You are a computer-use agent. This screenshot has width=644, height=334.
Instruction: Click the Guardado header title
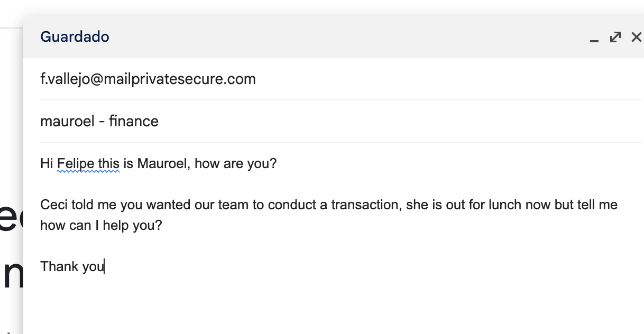[x=75, y=36]
